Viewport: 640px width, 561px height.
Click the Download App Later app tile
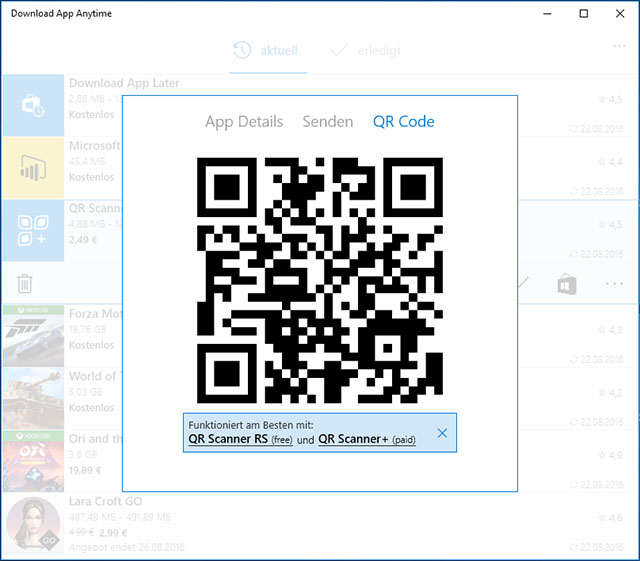33,105
